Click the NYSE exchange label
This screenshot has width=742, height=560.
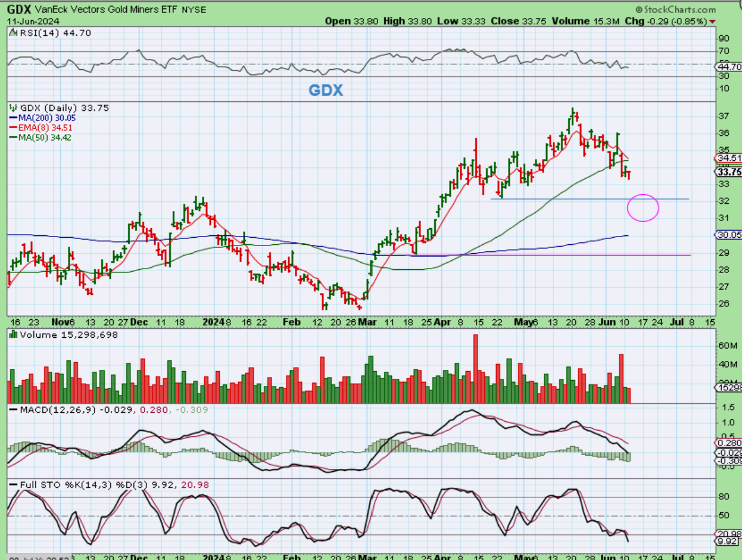click(194, 10)
